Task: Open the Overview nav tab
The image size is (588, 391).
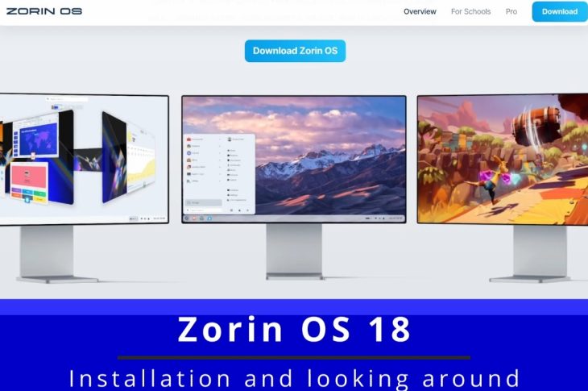Action: pos(420,12)
